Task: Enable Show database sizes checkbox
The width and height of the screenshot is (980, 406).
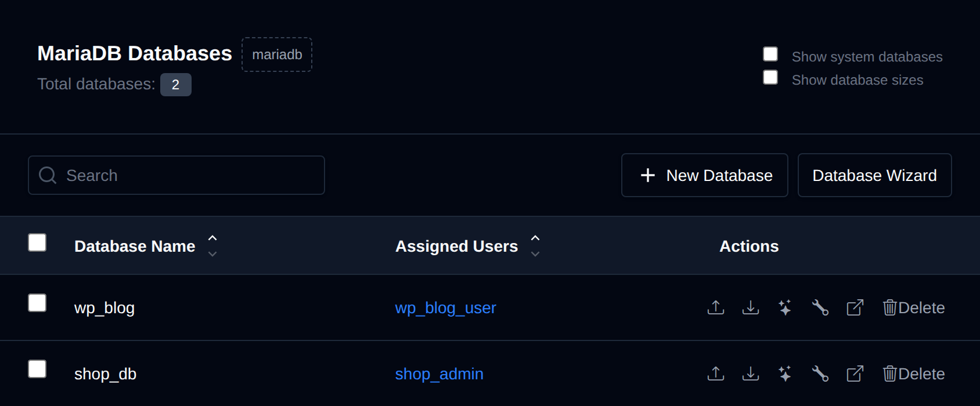Action: (x=770, y=77)
